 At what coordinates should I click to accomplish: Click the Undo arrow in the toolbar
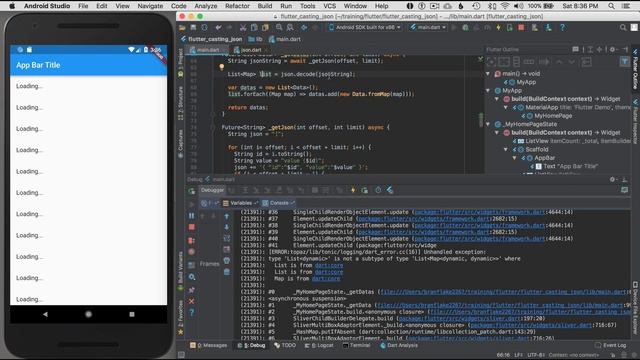tap(218, 27)
